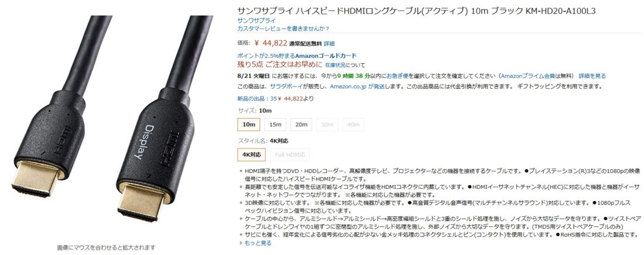Click 詳細を見る after the Prime notice
This screenshot has height=255, width=644.
(592, 76)
